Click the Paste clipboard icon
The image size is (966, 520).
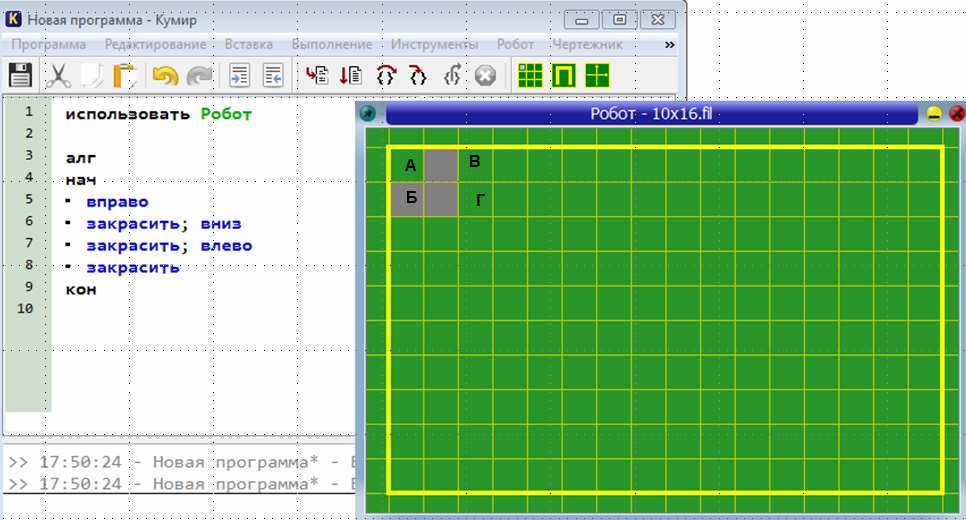124,75
